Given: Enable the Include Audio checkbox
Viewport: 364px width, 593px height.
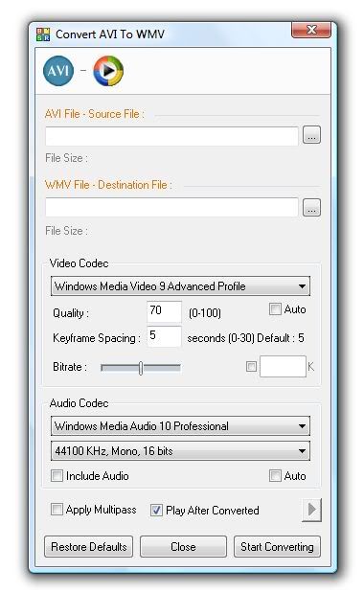Looking at the screenshot, I should pyautogui.click(x=57, y=475).
